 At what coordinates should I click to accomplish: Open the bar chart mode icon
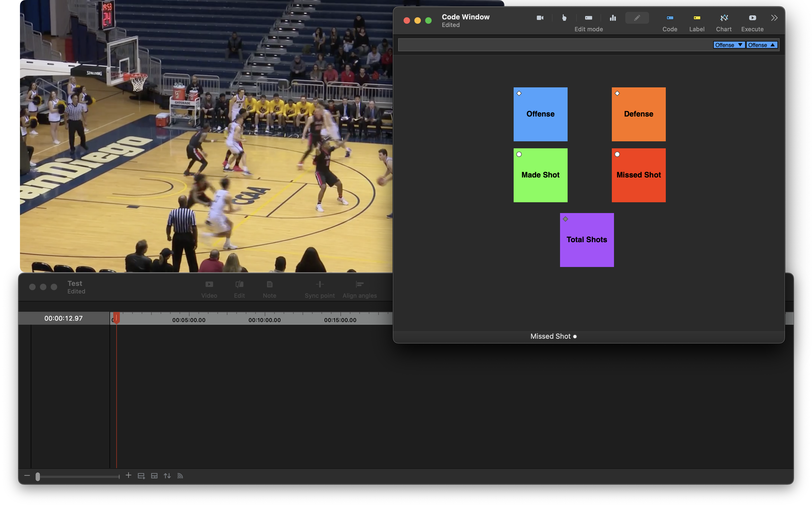[613, 18]
